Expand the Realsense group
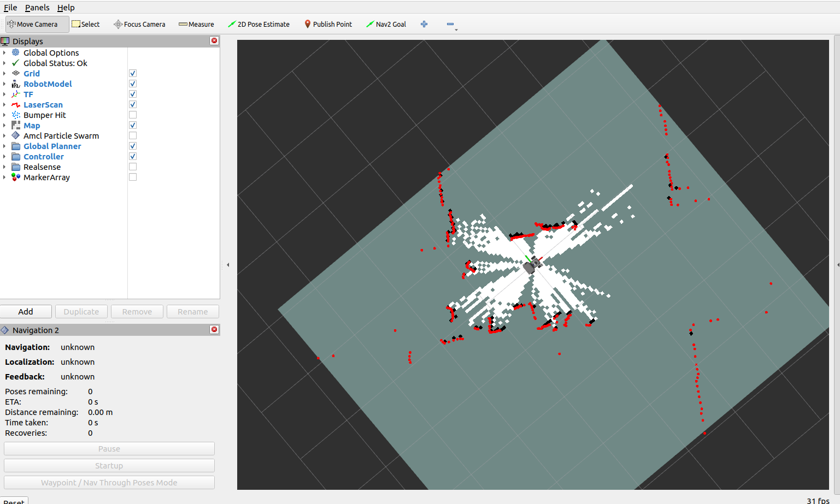The image size is (840, 504). click(x=4, y=167)
